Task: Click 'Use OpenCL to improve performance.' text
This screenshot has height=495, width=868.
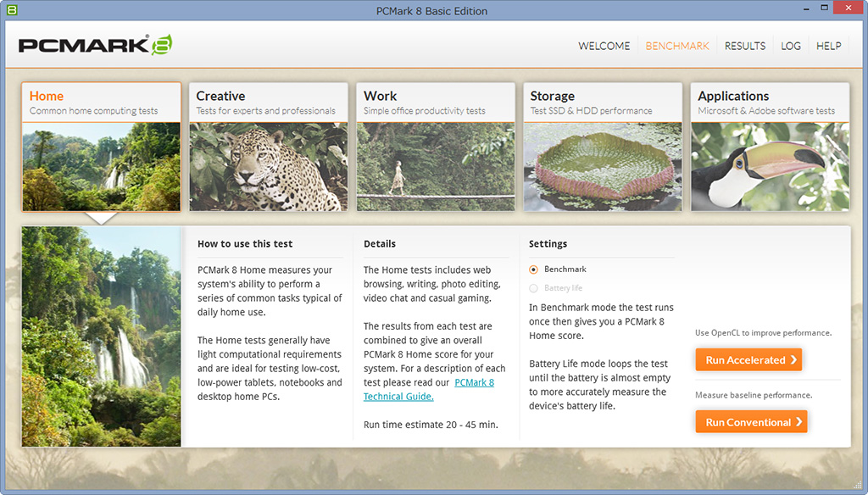Action: coord(764,333)
